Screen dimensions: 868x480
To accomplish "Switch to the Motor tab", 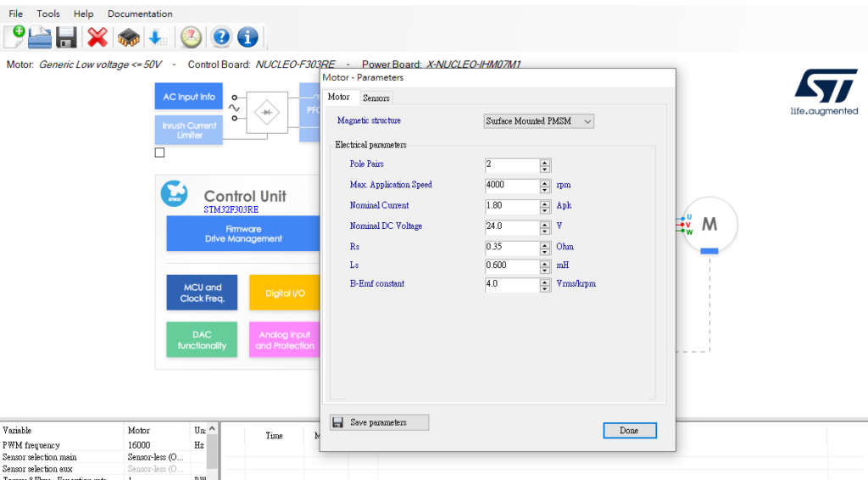I will click(339, 97).
